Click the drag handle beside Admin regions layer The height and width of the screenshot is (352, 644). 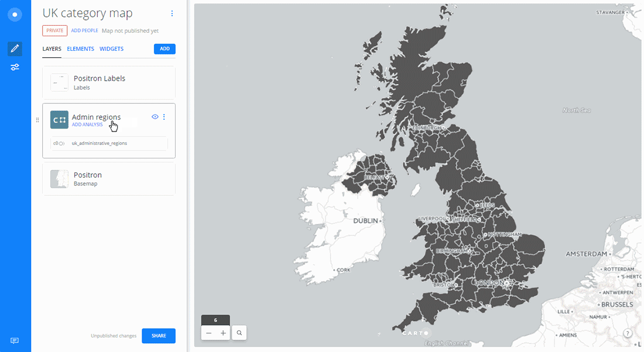(x=37, y=119)
